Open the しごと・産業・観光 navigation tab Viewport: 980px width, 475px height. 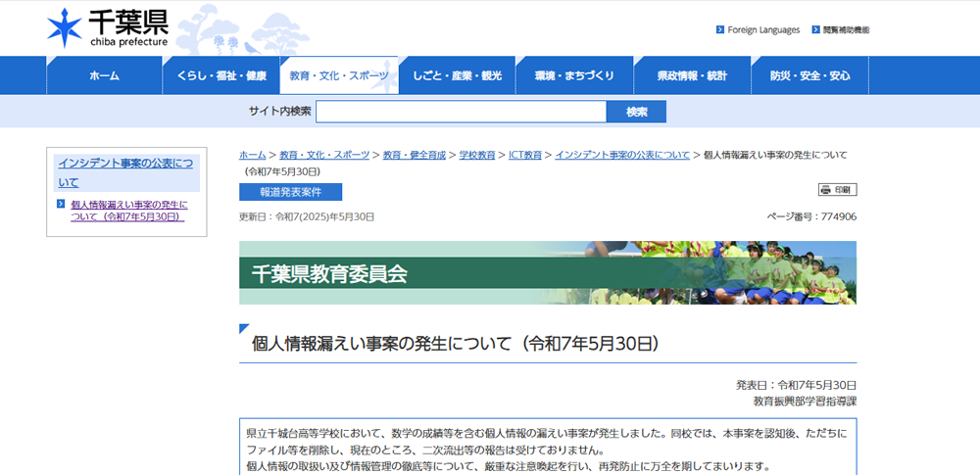tap(457, 75)
